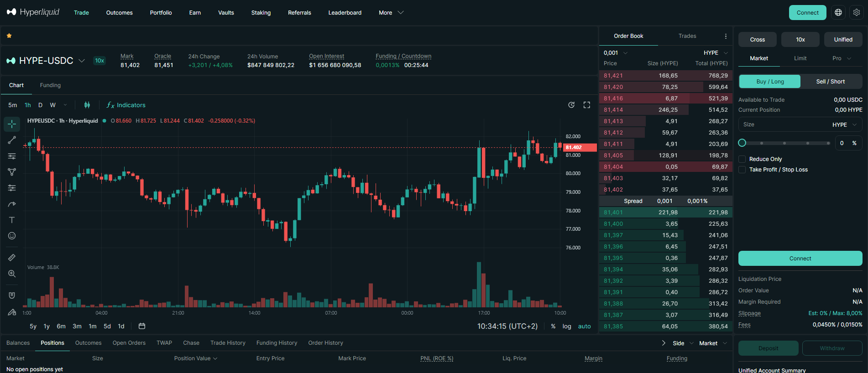Viewport: 868px width, 373px height.
Task: Toggle log scale on chart
Action: 567,326
